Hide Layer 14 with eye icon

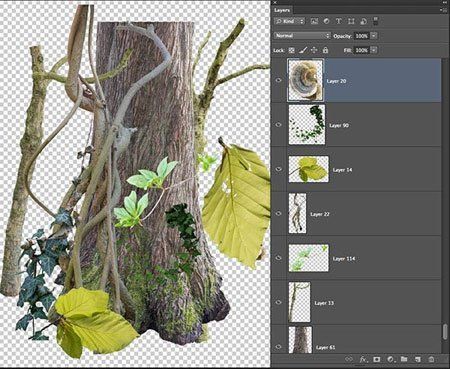(279, 169)
